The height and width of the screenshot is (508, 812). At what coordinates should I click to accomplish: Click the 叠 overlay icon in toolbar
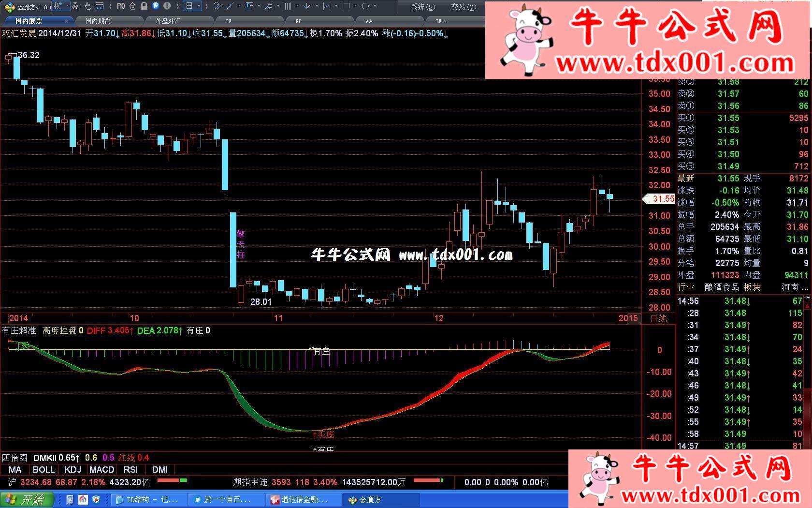(75, 6)
